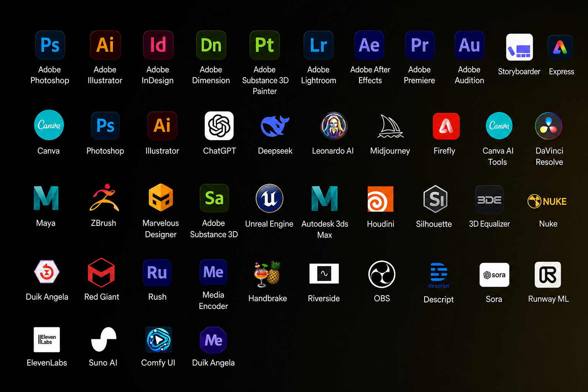Screen dimensions: 588x392
Task: Open the Leonardo AI portrait icon
Action: [334, 126]
